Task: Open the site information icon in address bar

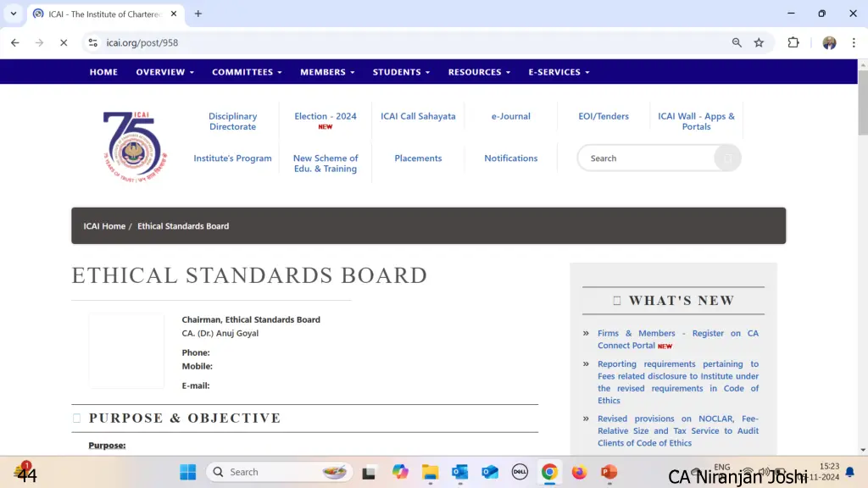Action: coord(93,42)
